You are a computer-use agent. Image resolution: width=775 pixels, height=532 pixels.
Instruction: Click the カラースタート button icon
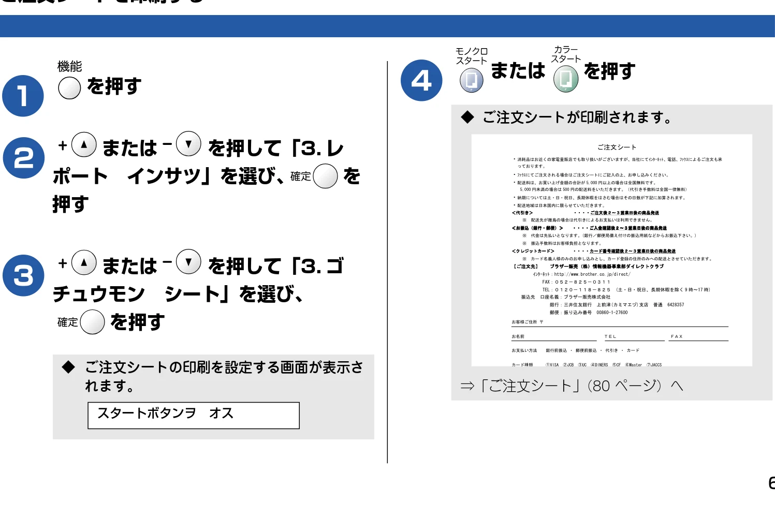pos(566,80)
